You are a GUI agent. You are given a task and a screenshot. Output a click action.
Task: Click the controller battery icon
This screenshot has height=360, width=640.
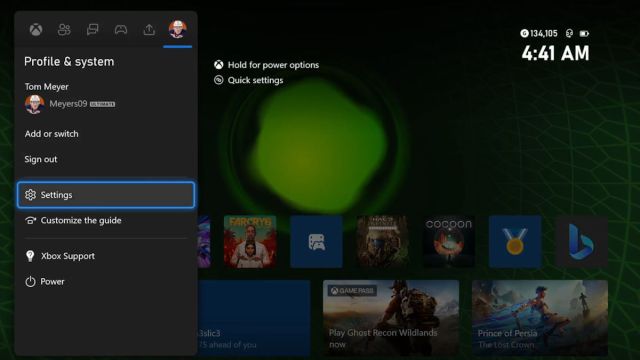pyautogui.click(x=584, y=33)
